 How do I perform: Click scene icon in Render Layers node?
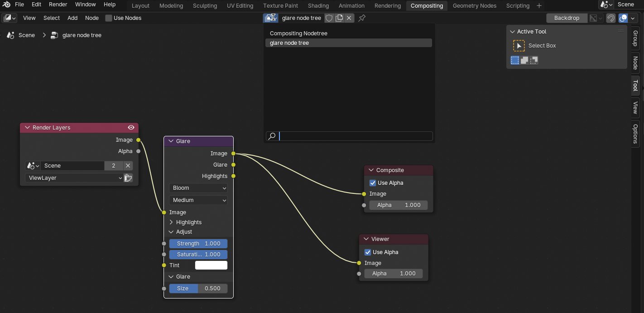point(33,166)
